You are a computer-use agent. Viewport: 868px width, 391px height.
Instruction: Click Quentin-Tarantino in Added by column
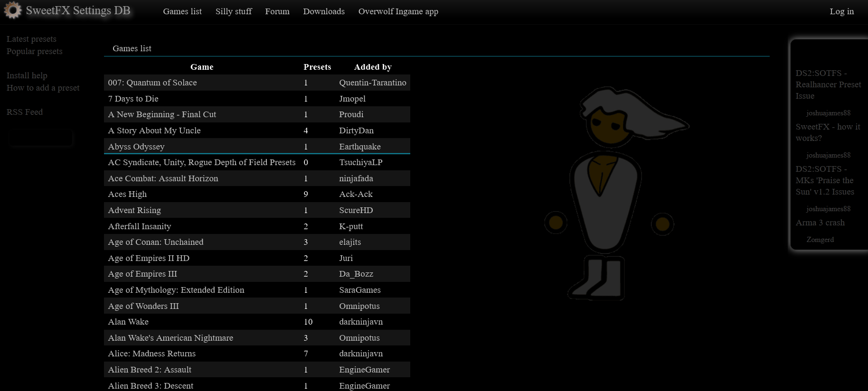373,83
